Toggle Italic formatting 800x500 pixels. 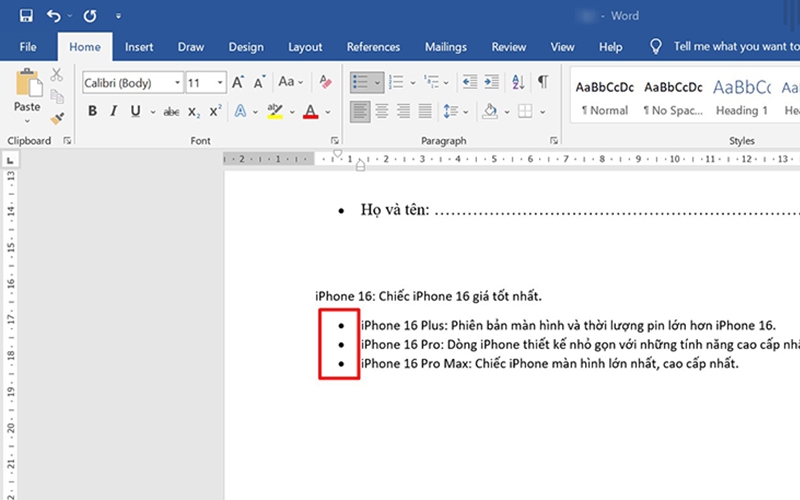point(114,111)
